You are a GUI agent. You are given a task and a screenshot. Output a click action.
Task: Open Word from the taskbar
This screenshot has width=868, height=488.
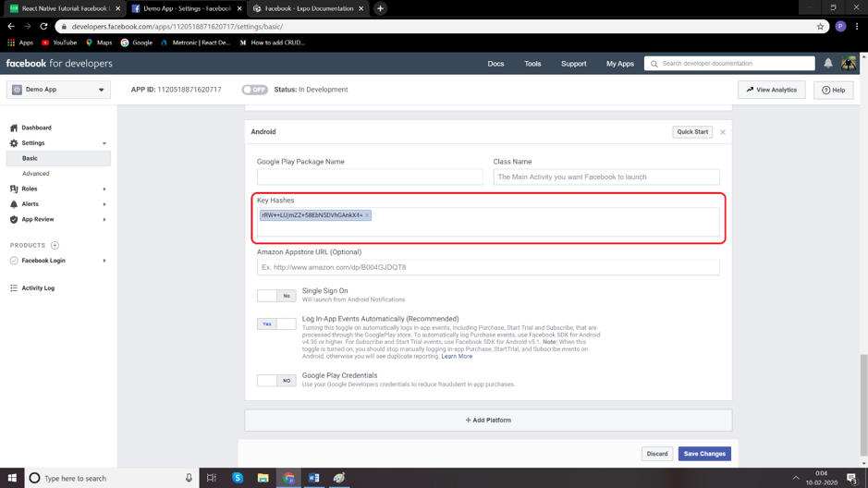click(x=314, y=478)
